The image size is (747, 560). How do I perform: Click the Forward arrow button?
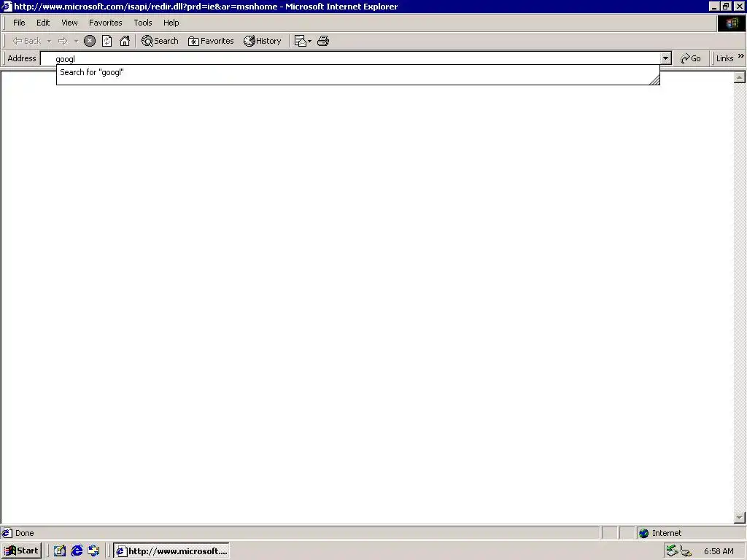63,41
